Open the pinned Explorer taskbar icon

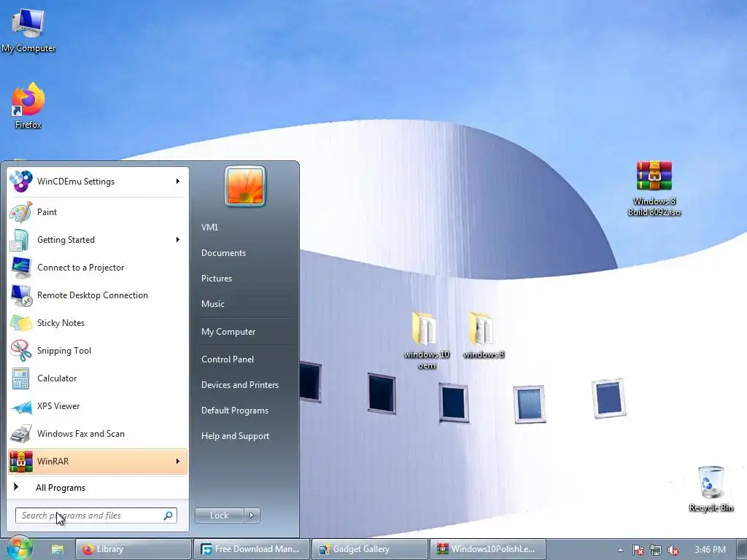coord(58,550)
